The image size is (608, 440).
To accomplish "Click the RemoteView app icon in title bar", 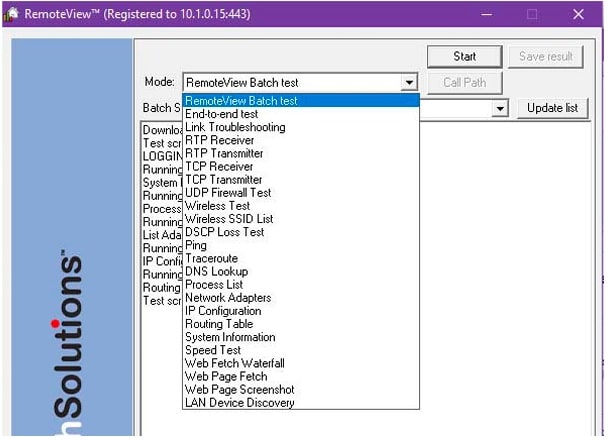I will (x=12, y=14).
